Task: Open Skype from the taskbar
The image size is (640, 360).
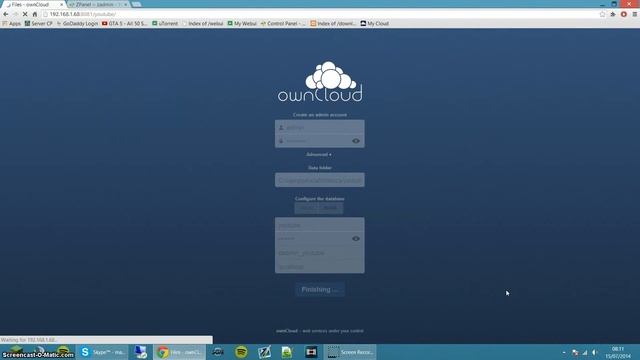Action: click(x=102, y=352)
